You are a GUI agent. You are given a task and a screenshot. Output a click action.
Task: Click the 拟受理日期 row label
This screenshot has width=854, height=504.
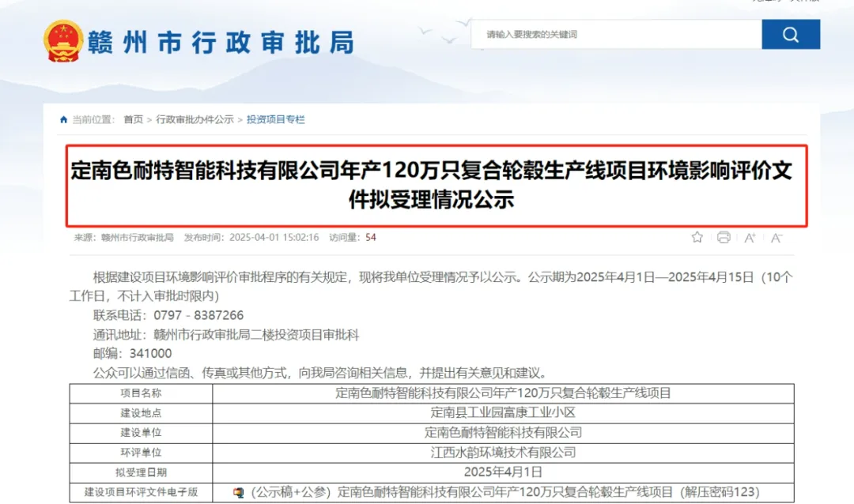point(141,472)
